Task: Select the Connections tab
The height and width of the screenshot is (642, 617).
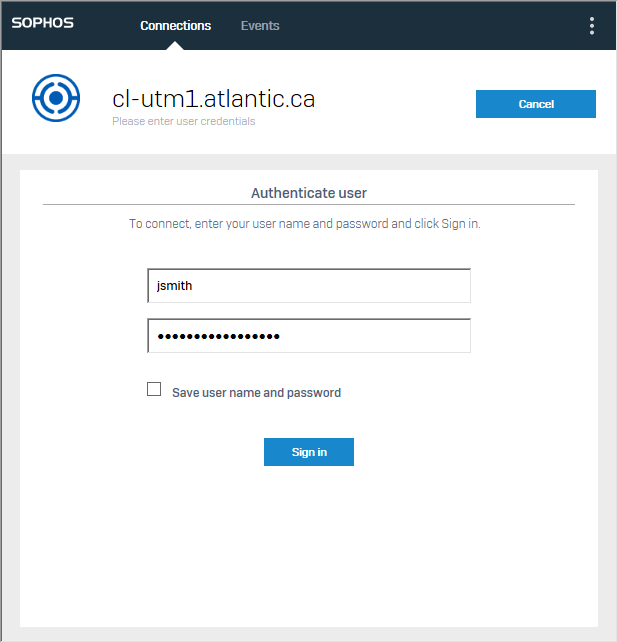Action: click(176, 25)
